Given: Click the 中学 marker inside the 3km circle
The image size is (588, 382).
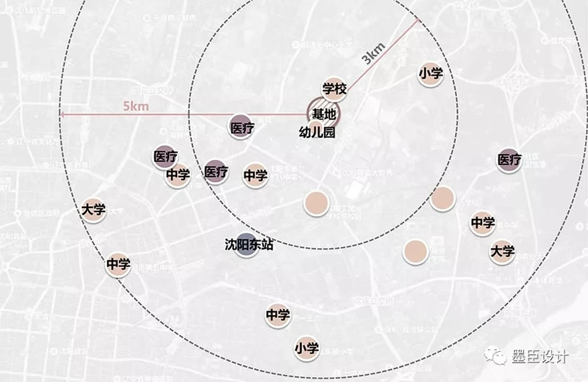Looking at the screenshot, I should pos(255,176).
